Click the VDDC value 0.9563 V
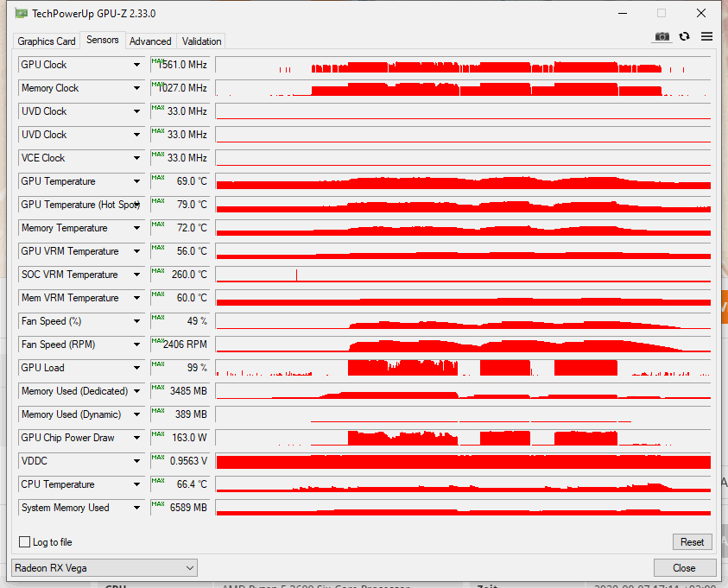The height and width of the screenshot is (588, 728). click(x=180, y=461)
